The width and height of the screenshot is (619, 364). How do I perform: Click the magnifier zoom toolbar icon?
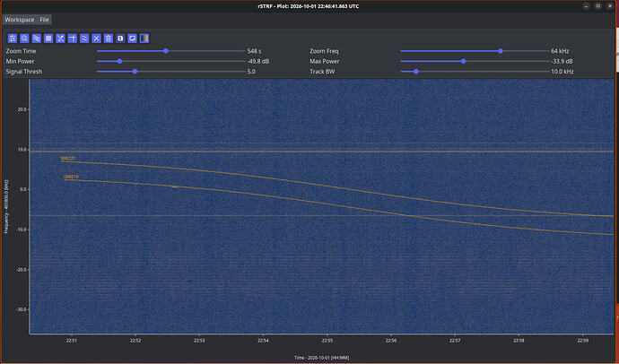point(24,39)
